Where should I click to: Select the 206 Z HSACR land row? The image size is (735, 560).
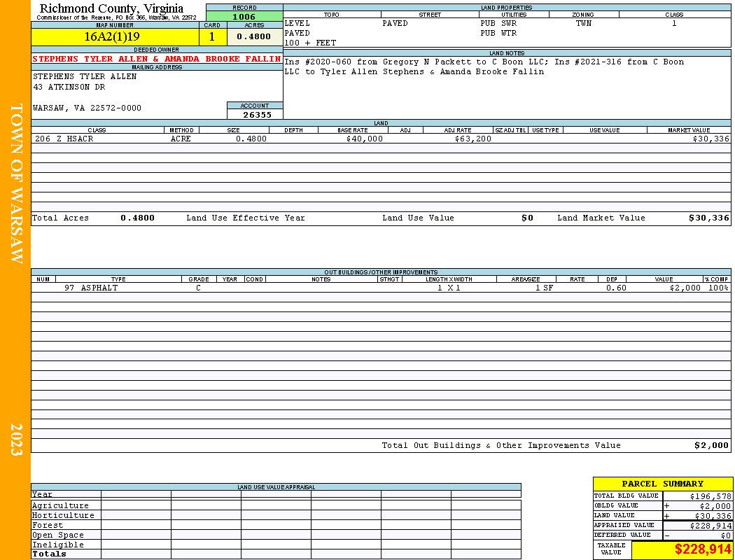click(381, 139)
